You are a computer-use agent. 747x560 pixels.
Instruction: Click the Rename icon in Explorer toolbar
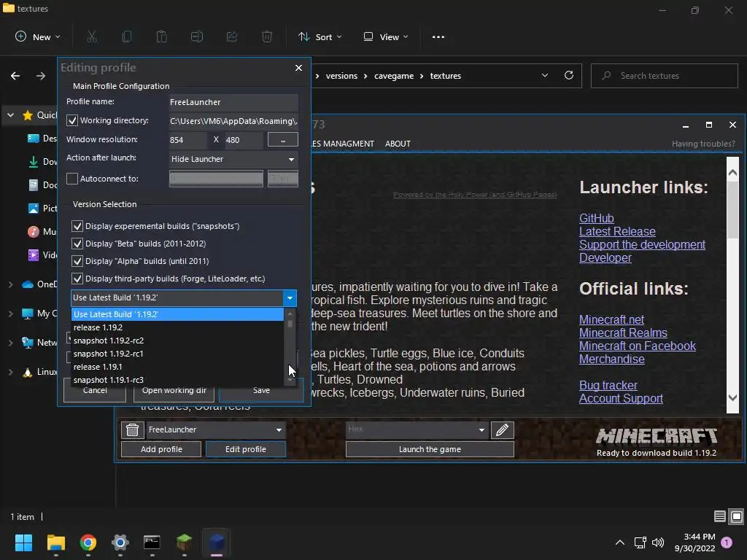[197, 36]
